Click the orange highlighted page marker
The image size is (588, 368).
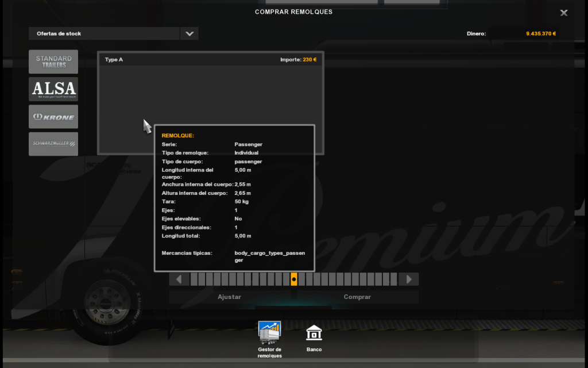pyautogui.click(x=294, y=279)
